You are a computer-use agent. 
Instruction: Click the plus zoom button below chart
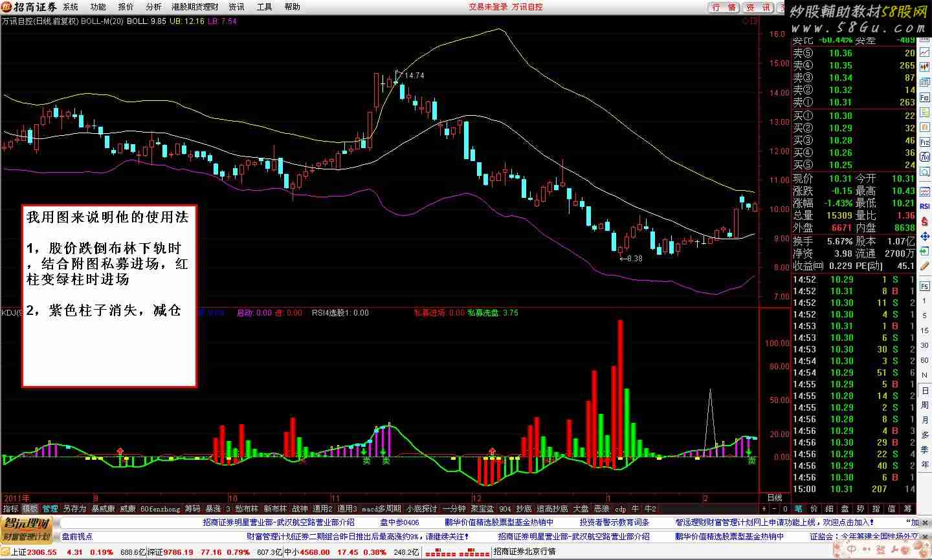pyautogui.click(x=764, y=509)
